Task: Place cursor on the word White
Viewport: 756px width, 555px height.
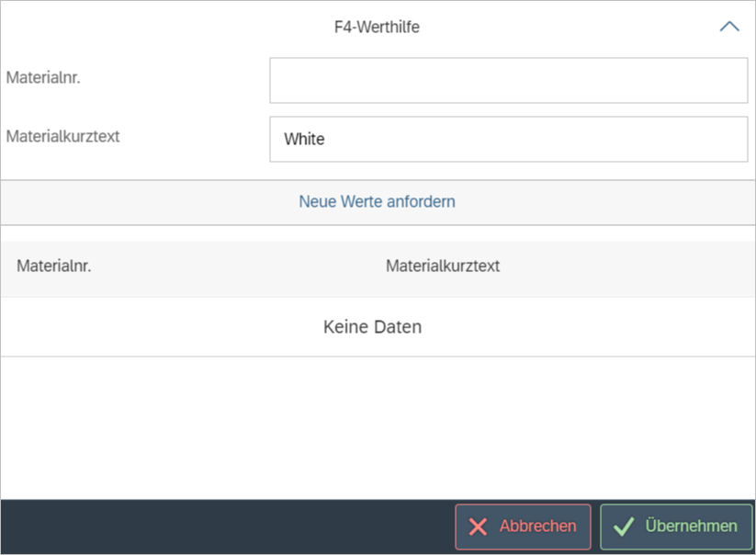Action: tap(304, 140)
